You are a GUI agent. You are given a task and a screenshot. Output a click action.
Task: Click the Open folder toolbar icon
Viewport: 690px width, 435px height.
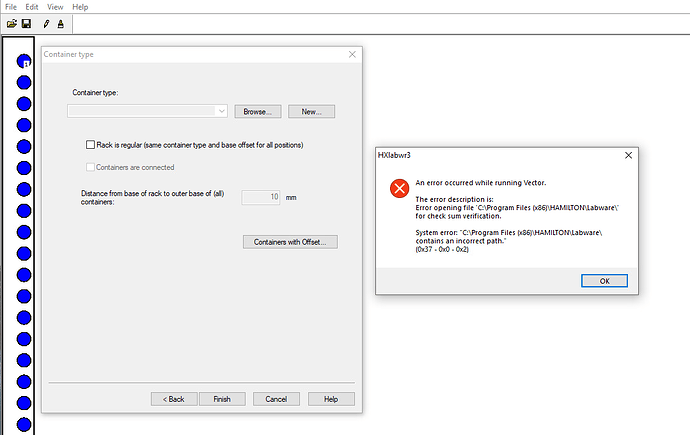[x=12, y=23]
